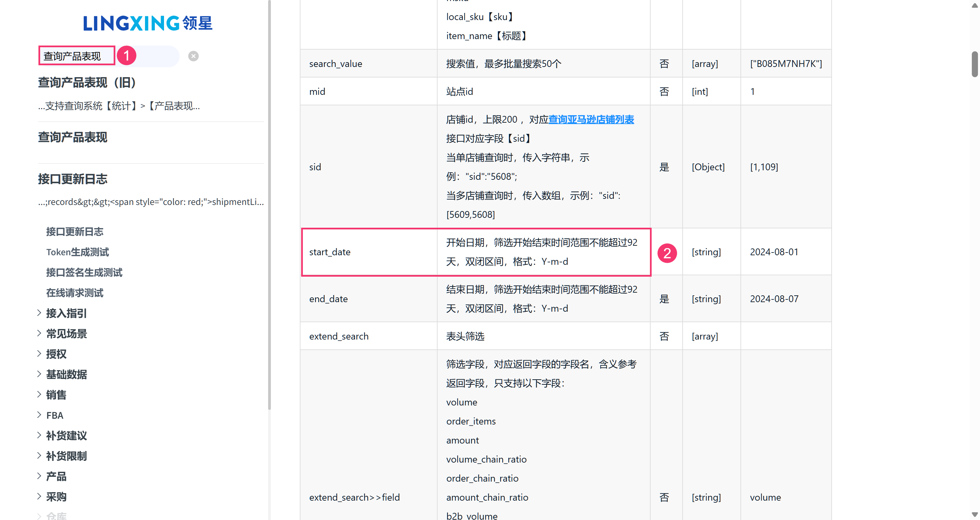
Task: Click the scrollbar down arrow
Action: [x=974, y=514]
